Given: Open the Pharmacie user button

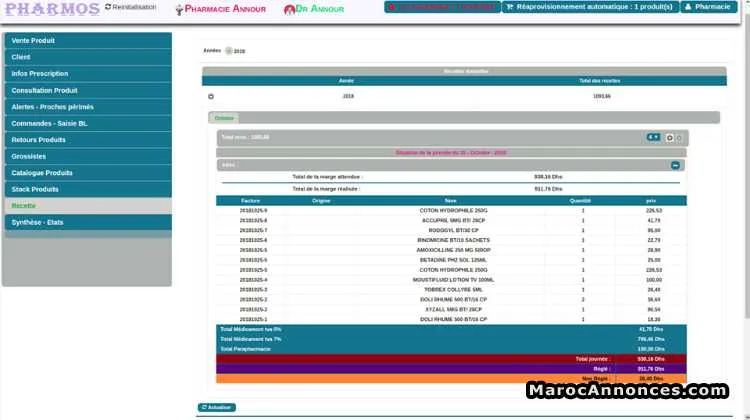Looking at the screenshot, I should [708, 7].
